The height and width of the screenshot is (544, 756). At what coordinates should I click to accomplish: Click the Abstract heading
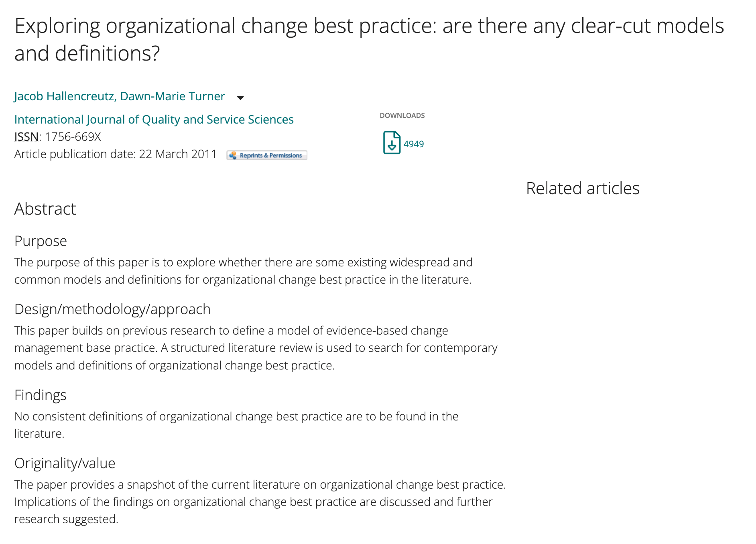pos(45,209)
